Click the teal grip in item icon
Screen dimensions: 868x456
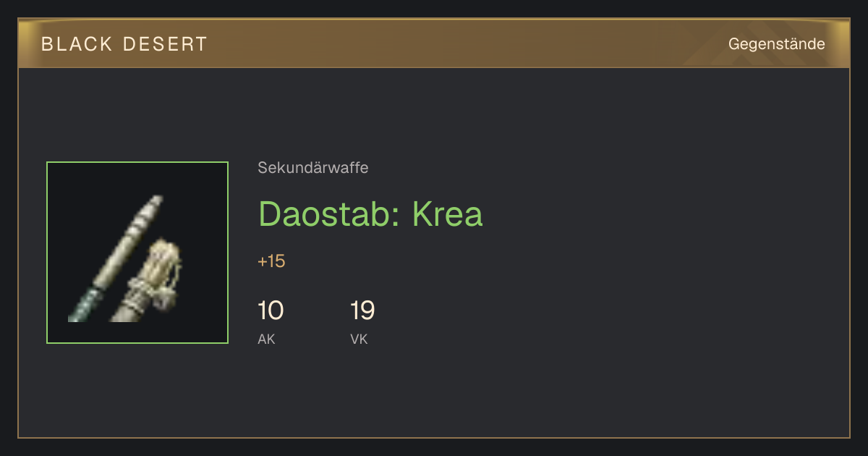[x=85, y=305]
